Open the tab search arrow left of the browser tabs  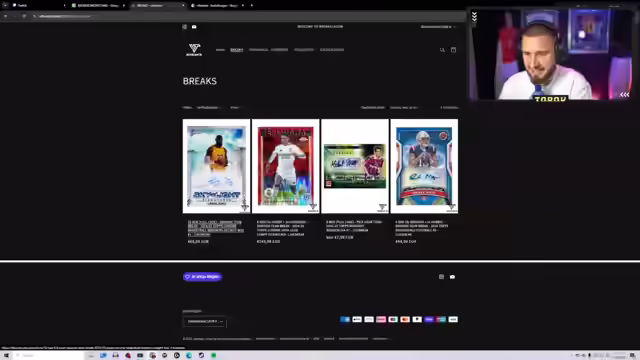(5, 5)
